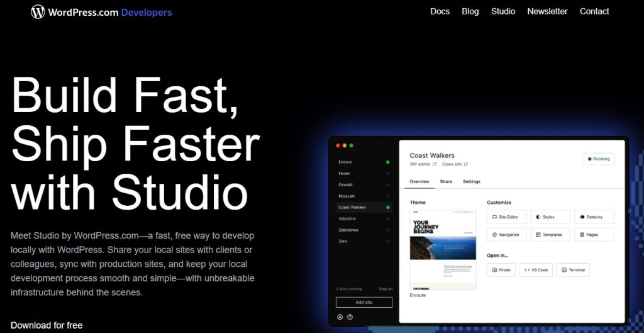Click the Enroute theme preview thumbnail

tap(443, 250)
